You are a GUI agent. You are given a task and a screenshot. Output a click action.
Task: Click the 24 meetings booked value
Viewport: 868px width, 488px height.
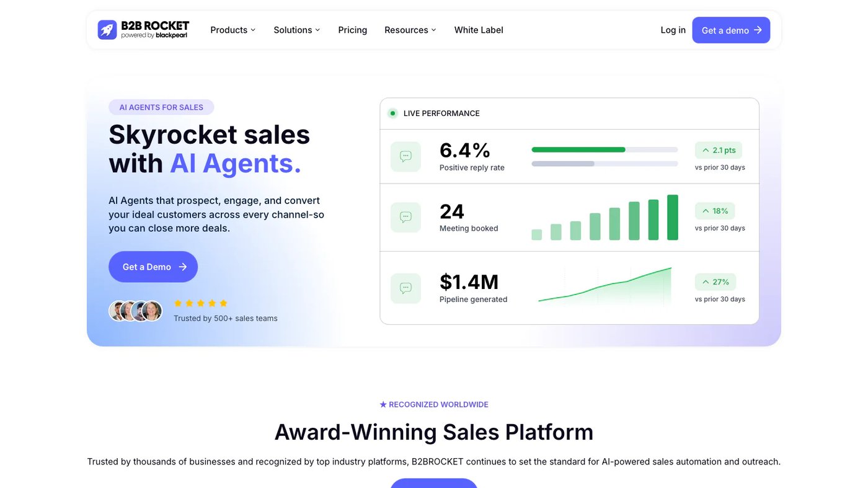point(452,211)
